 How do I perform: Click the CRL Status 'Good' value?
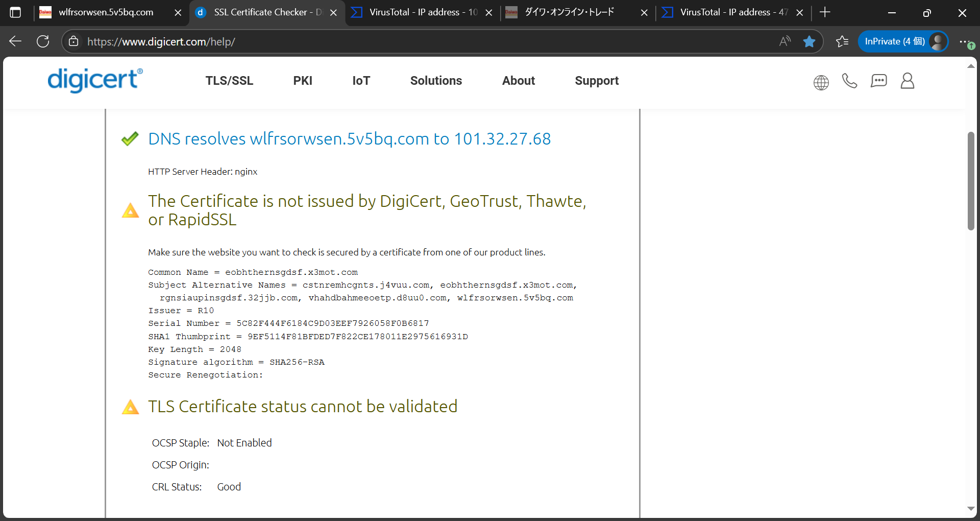(229, 487)
